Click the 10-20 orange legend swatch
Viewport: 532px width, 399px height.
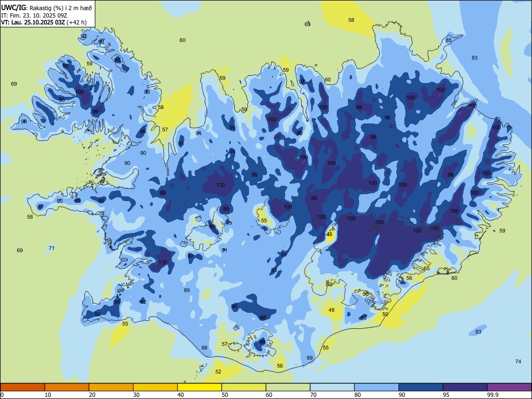67,387
